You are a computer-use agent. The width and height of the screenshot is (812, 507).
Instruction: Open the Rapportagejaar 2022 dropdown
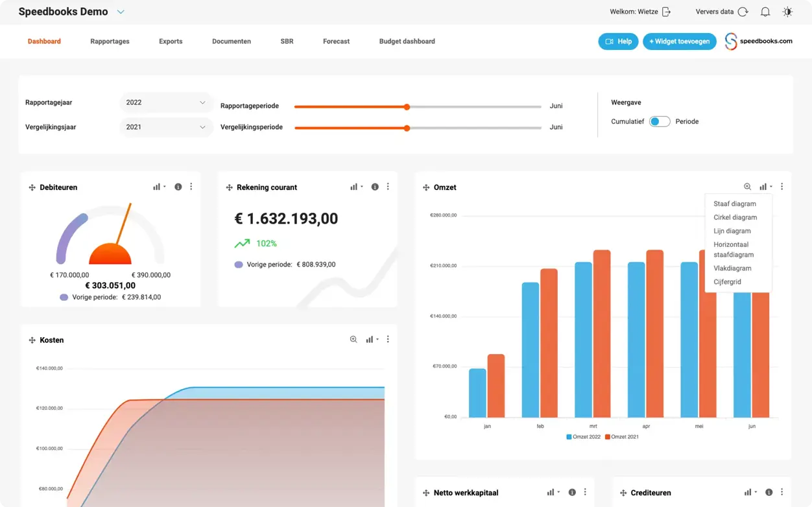[166, 102]
